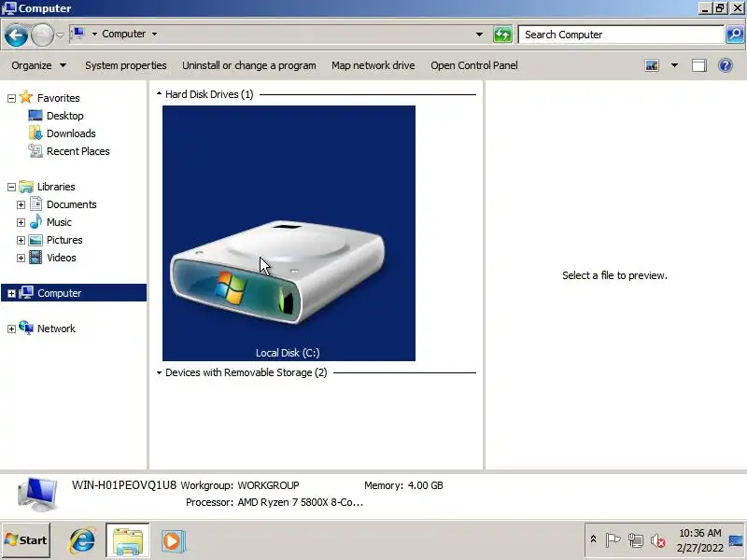Image resolution: width=747 pixels, height=560 pixels.
Task: Collapse the Favorites tree group
Action: [x=11, y=98]
